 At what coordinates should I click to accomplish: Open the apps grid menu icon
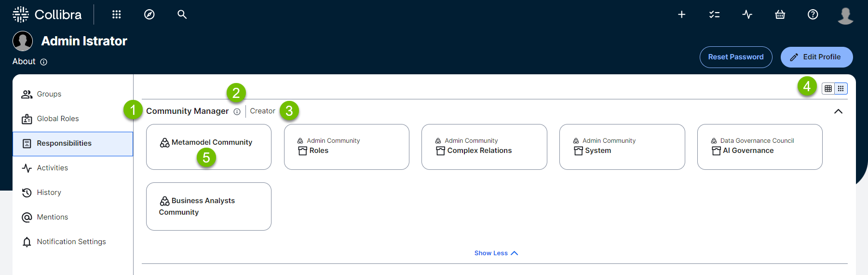[116, 14]
